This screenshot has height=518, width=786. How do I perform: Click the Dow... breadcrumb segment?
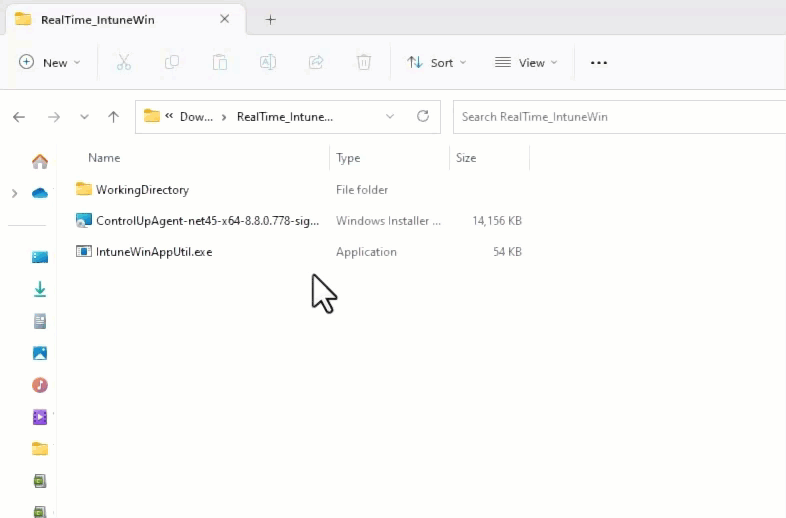(x=196, y=117)
